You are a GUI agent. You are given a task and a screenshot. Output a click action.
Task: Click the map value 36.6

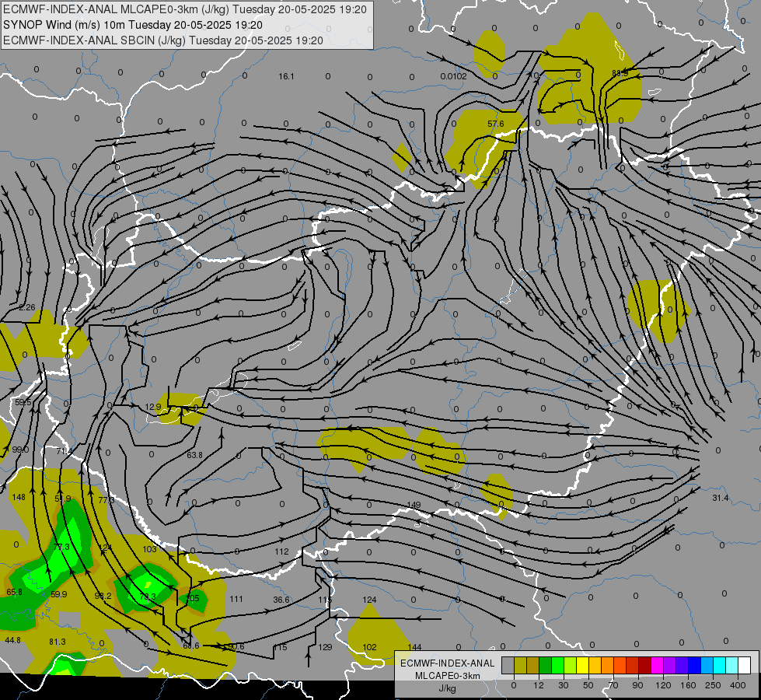pos(281,600)
